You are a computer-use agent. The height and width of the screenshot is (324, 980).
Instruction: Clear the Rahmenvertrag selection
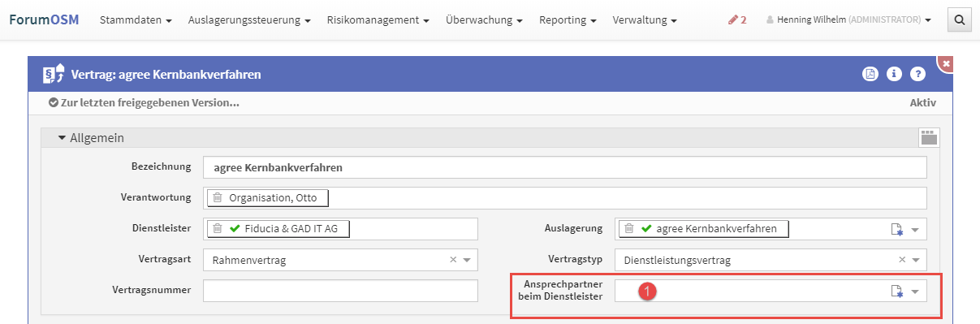click(454, 261)
